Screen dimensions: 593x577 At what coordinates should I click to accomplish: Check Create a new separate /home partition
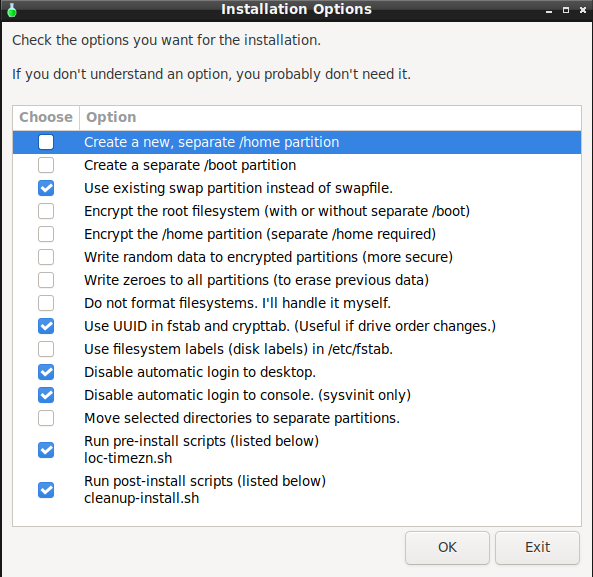click(x=46, y=142)
